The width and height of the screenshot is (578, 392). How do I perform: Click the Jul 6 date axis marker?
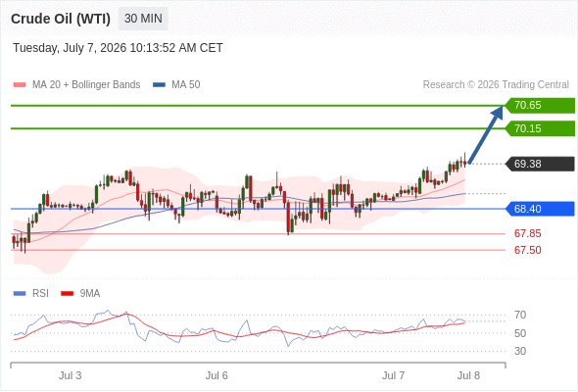[x=217, y=375]
